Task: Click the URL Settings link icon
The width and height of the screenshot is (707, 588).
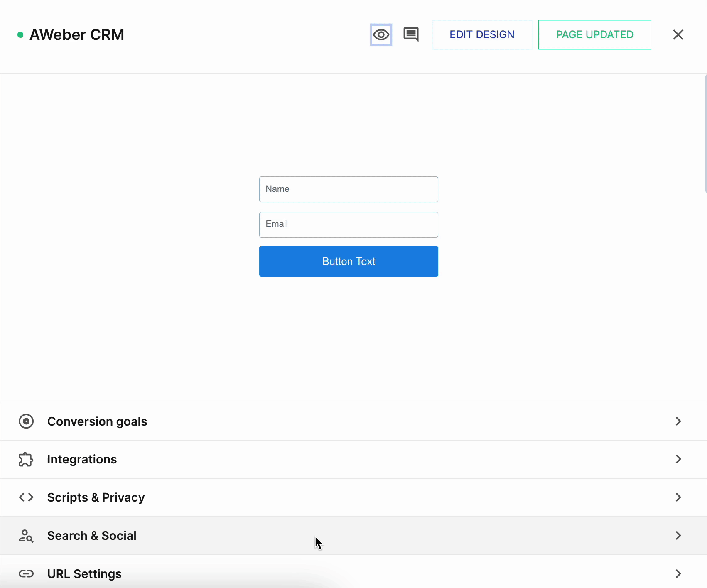Action: [26, 573]
